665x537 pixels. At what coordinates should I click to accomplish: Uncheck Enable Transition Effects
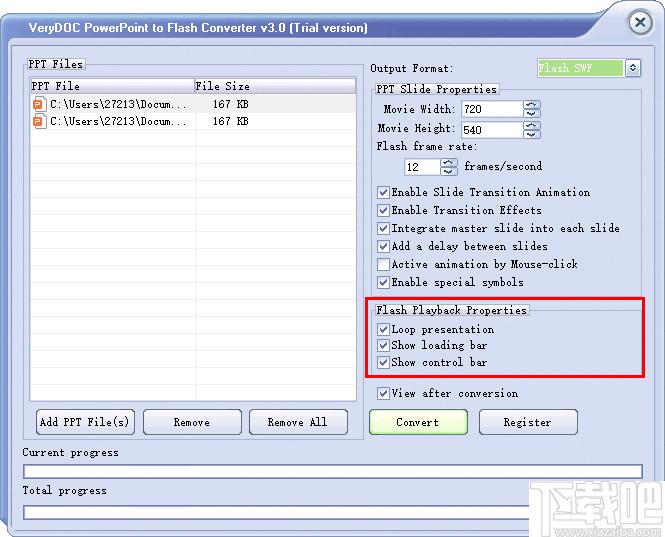383,210
